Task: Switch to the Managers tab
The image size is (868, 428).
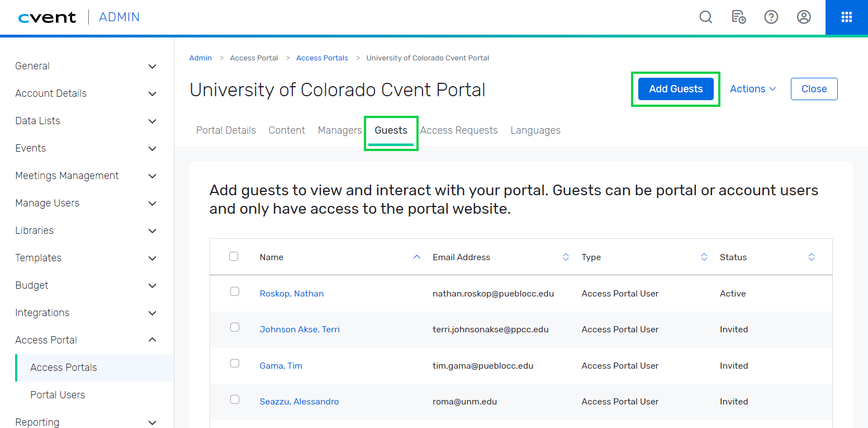Action: tap(340, 130)
